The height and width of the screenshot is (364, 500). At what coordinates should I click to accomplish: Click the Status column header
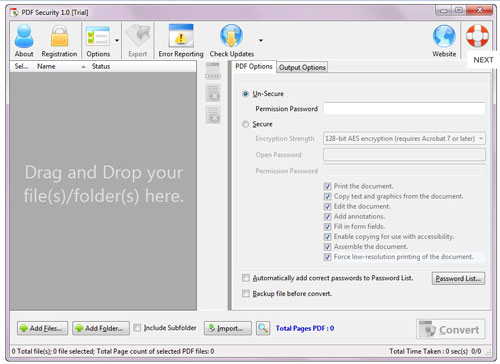(101, 66)
